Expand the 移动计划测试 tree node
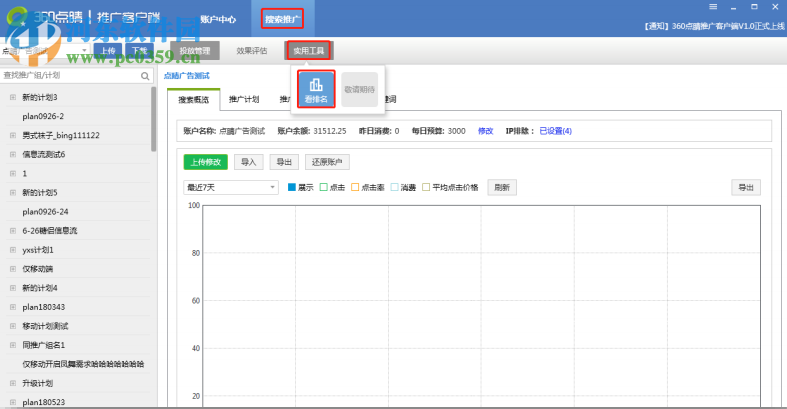The image size is (787, 409). click(13, 326)
